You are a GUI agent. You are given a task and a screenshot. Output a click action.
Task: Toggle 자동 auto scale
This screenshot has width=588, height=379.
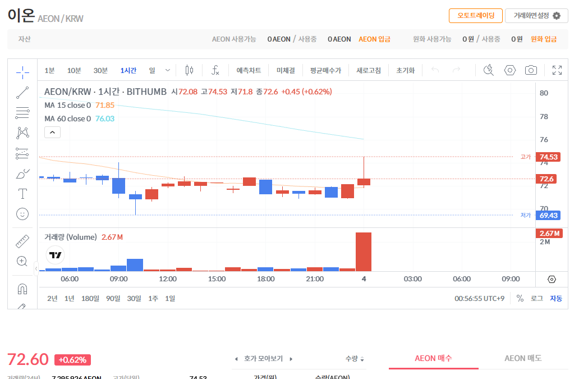click(x=556, y=298)
